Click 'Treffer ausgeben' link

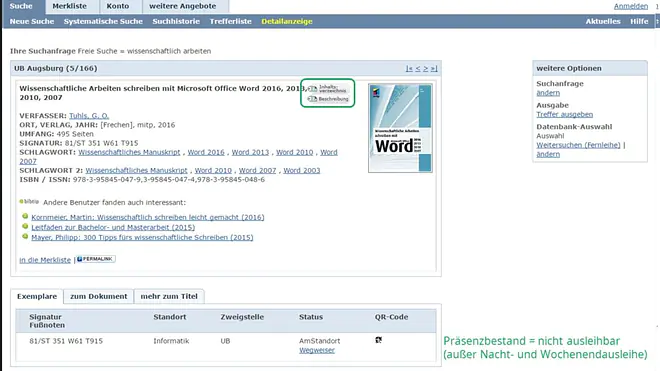click(x=564, y=115)
